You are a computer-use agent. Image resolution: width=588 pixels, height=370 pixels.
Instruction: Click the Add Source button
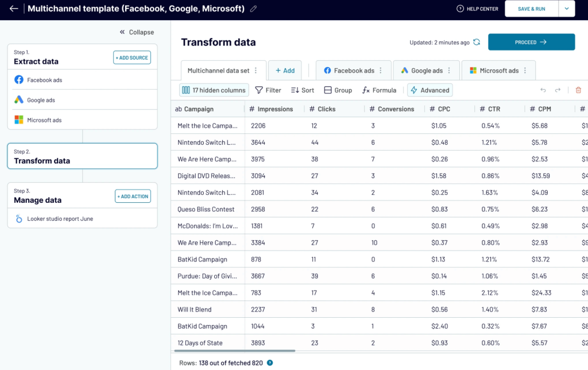point(132,57)
